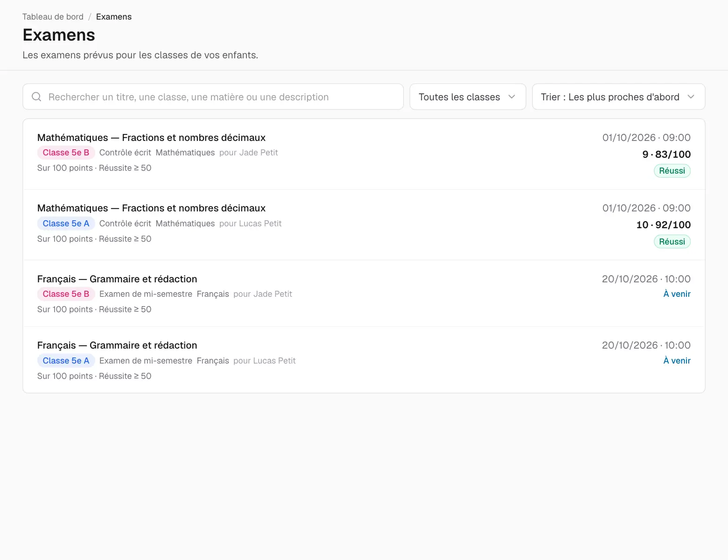Open Mathématiques exam for Jade Petit

pos(364,154)
